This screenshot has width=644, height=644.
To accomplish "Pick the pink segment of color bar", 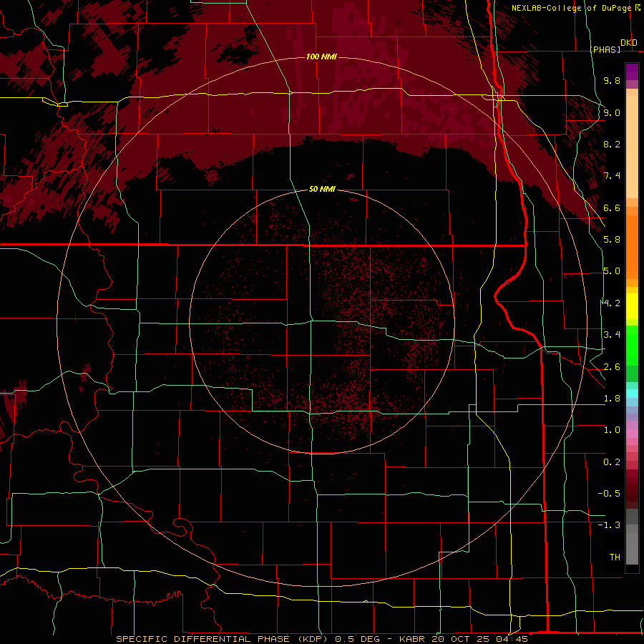I will (x=632, y=434).
